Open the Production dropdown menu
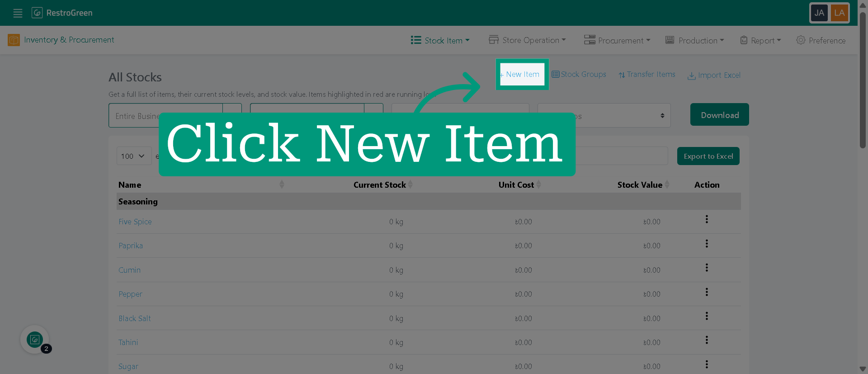Image resolution: width=868 pixels, height=374 pixels. tap(694, 40)
